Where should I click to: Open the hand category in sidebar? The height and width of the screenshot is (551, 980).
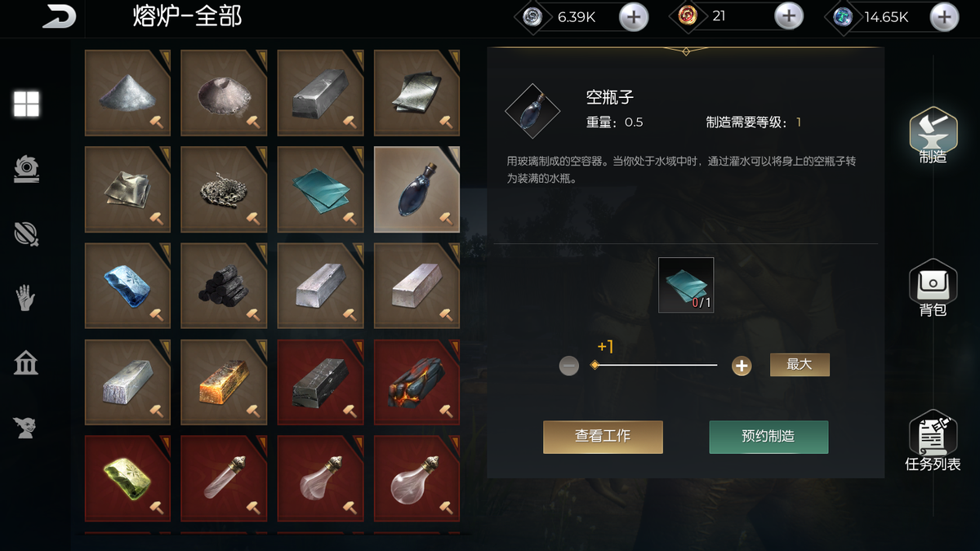26,298
